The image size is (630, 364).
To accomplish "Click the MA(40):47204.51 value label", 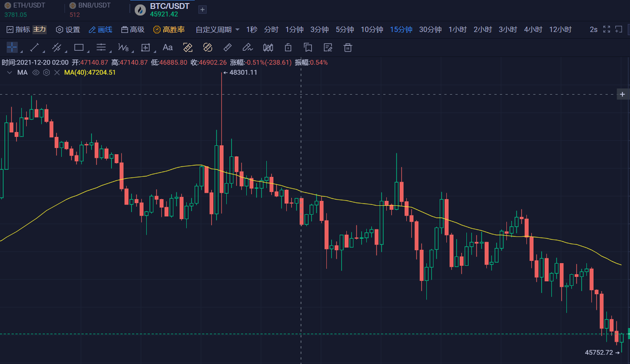I will tap(90, 72).
